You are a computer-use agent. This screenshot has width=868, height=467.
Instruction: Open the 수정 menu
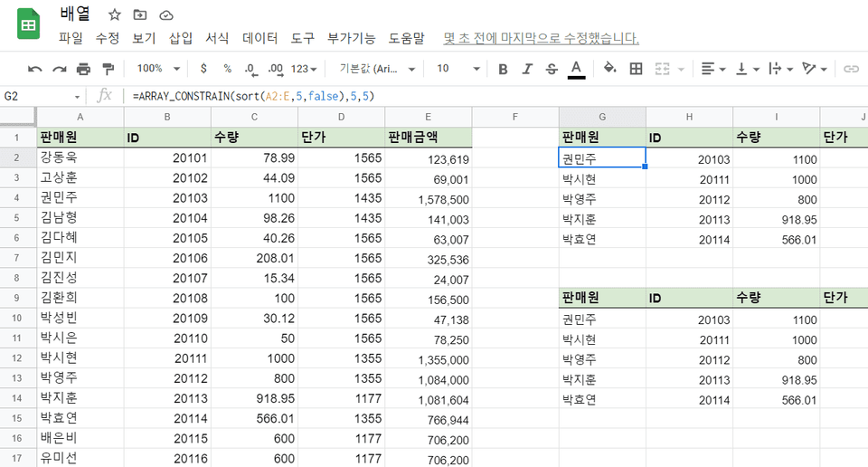pyautogui.click(x=108, y=38)
